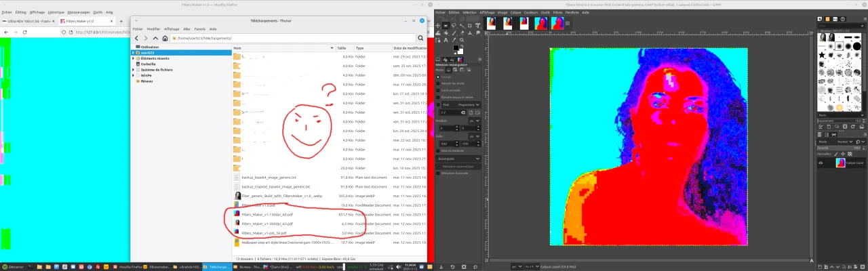
Task: Select the Zoom magnifier tool in GIMP toolbox
Action: coord(462,40)
